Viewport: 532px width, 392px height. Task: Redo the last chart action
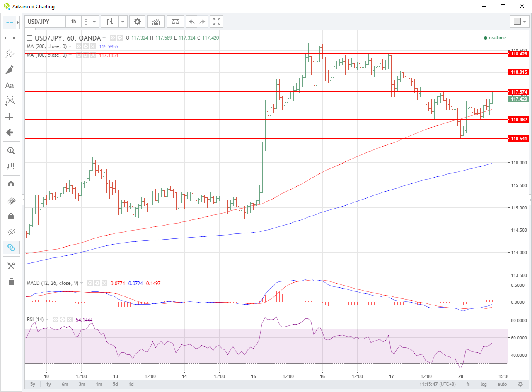(x=202, y=22)
